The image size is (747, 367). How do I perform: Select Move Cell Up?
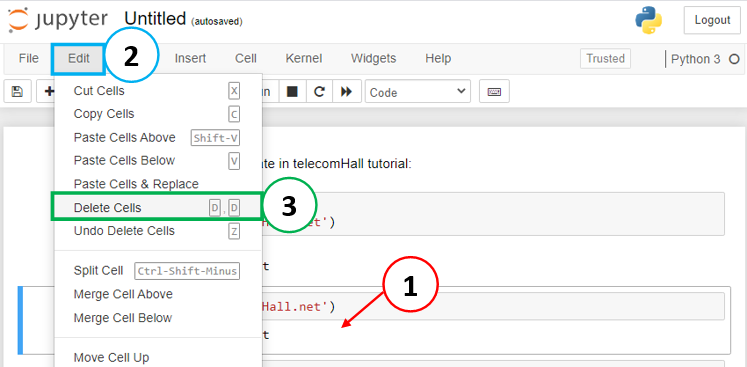[x=158, y=357]
